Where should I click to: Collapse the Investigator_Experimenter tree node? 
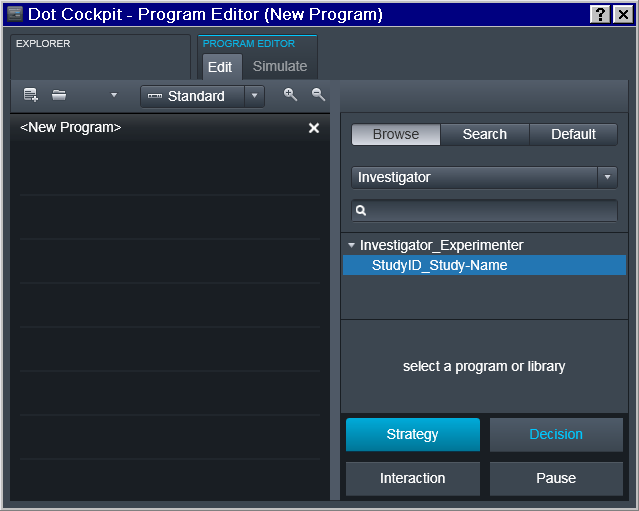pos(351,245)
